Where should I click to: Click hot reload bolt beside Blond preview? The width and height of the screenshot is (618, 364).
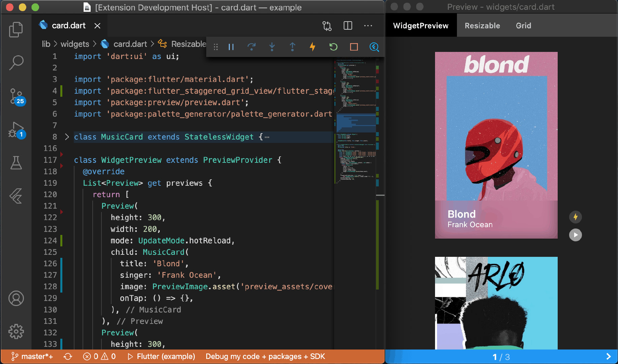coord(576,217)
